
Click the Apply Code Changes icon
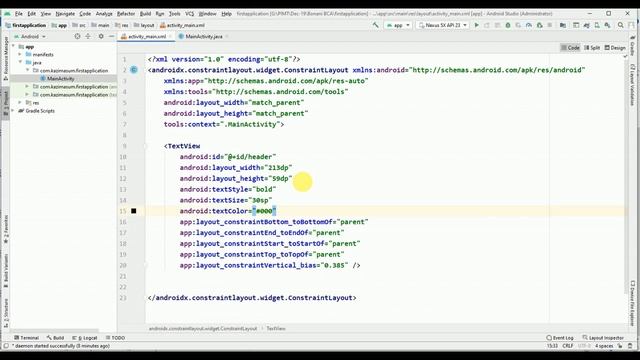pos(497,25)
